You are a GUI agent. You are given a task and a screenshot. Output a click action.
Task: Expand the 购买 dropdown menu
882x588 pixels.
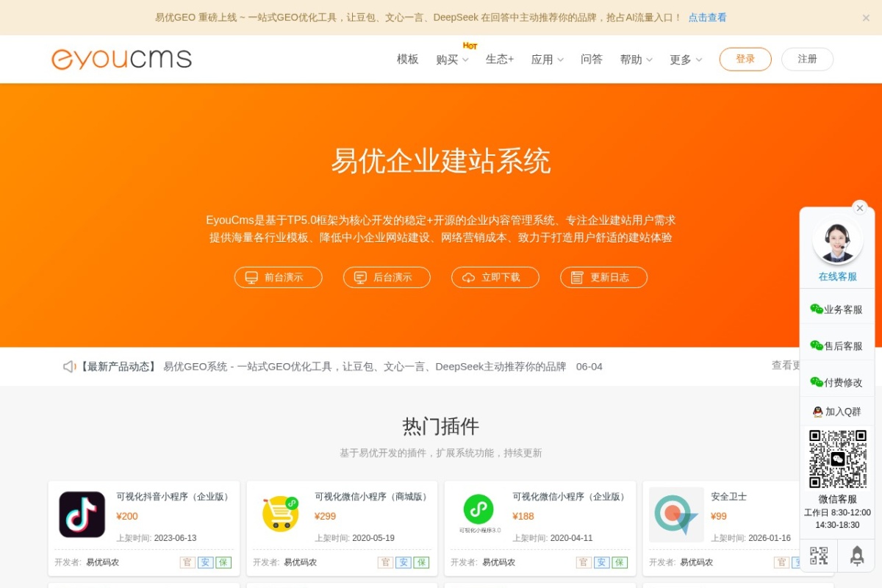452,60
